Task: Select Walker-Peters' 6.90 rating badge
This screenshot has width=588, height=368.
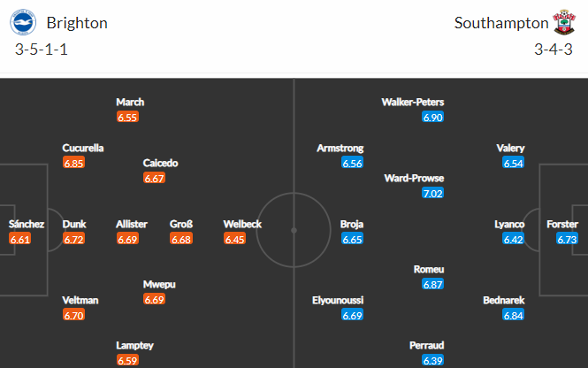Action: pos(432,118)
